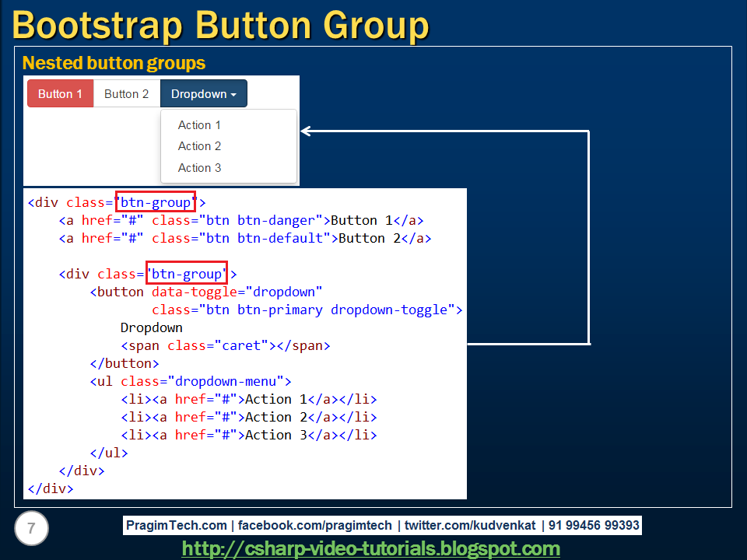This screenshot has width=747, height=560.
Task: Click the caret arrow on Dropdown
Action: point(230,93)
